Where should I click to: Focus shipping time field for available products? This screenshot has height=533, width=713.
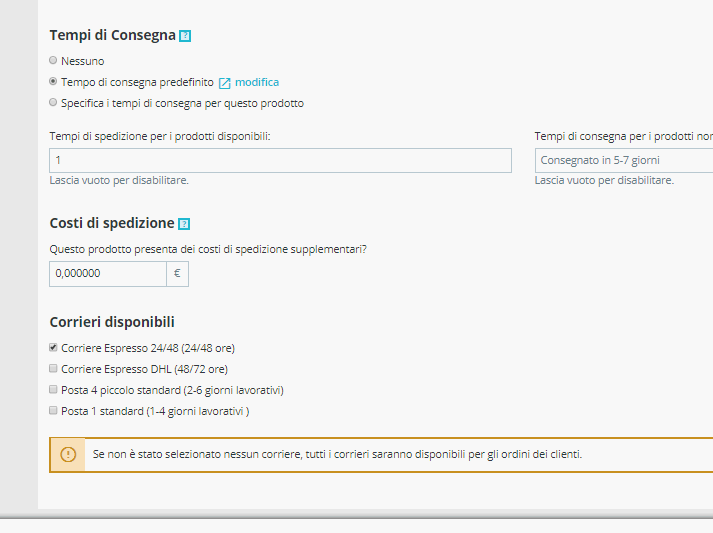[x=280, y=160]
